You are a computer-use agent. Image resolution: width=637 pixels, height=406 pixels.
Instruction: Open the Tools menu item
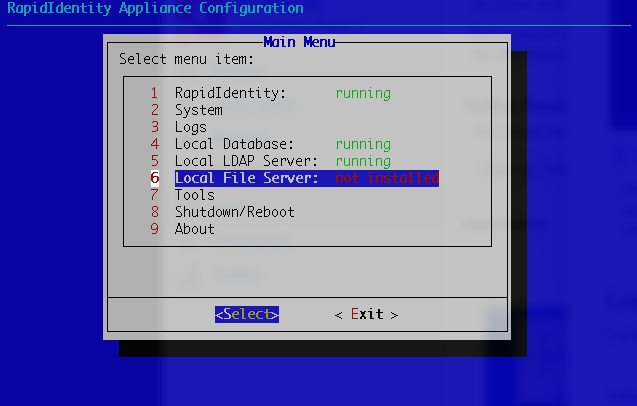click(195, 195)
